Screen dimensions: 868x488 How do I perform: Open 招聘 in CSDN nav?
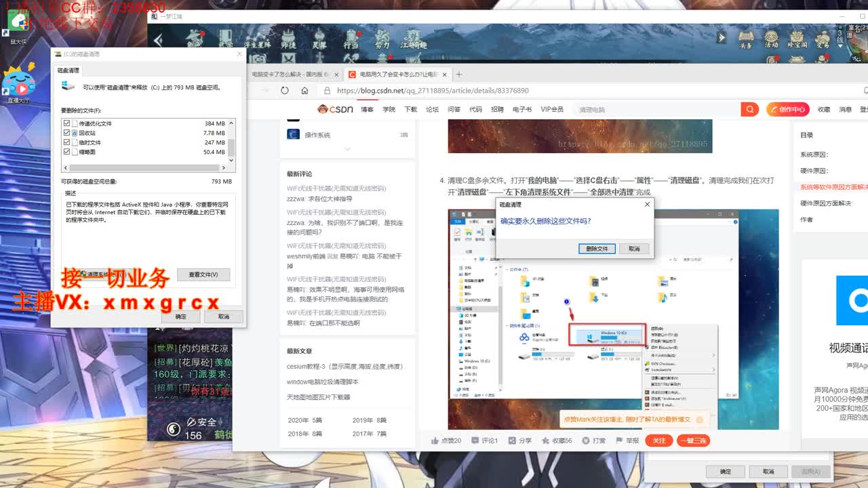[497, 109]
